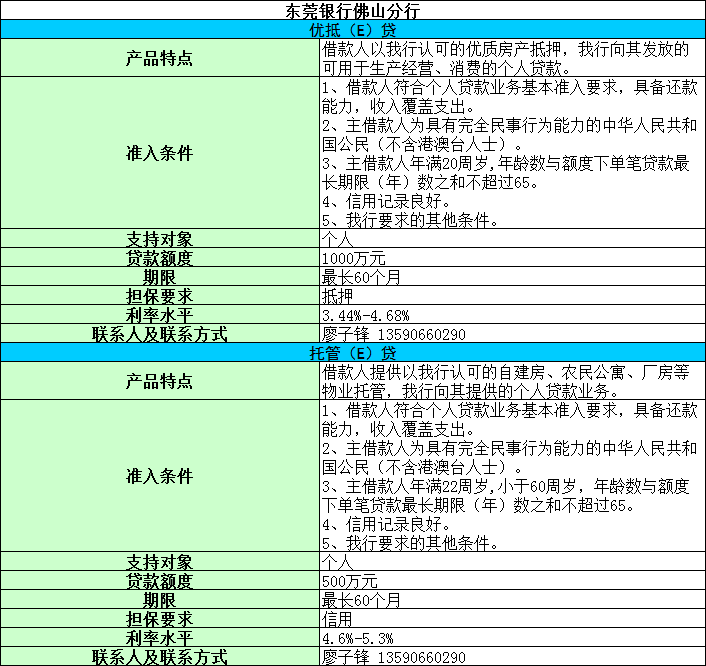Click 最长60个月 in 托管(E)贷 section
706x666 pixels.
[512, 599]
